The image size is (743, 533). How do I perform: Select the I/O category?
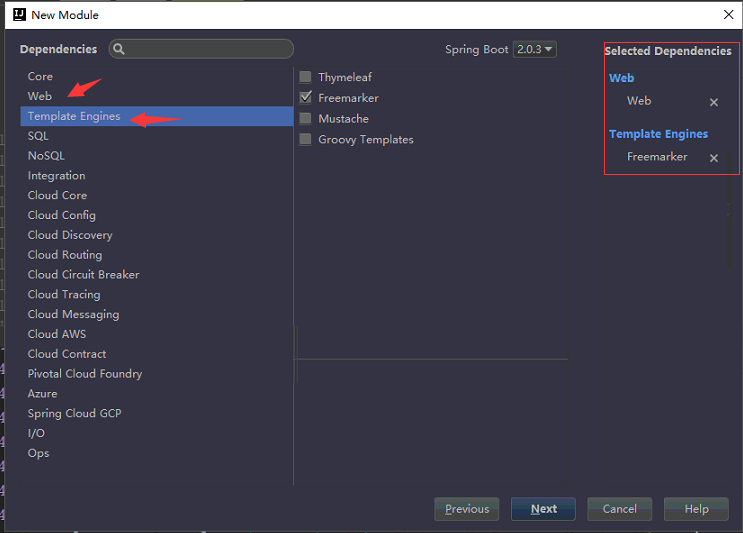tap(157, 434)
